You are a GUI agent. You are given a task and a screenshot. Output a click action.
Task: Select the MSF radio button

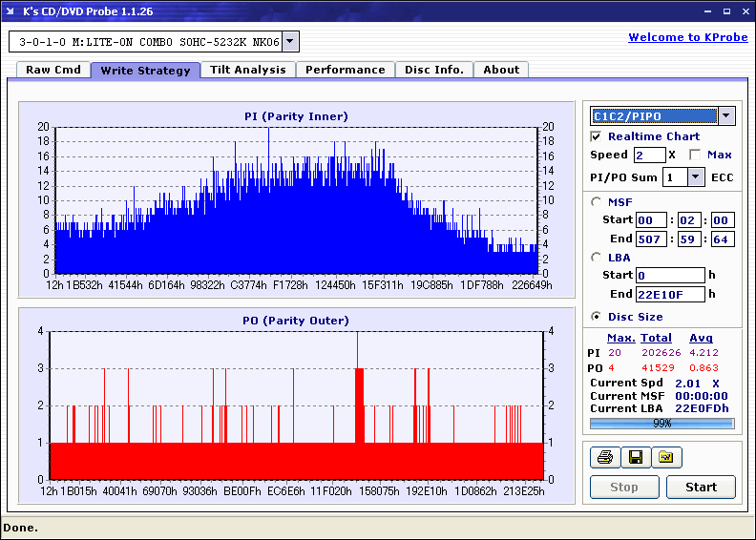click(x=597, y=201)
